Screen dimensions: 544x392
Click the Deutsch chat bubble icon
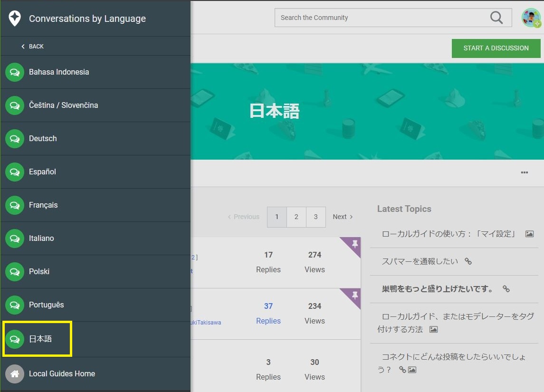[x=15, y=139]
